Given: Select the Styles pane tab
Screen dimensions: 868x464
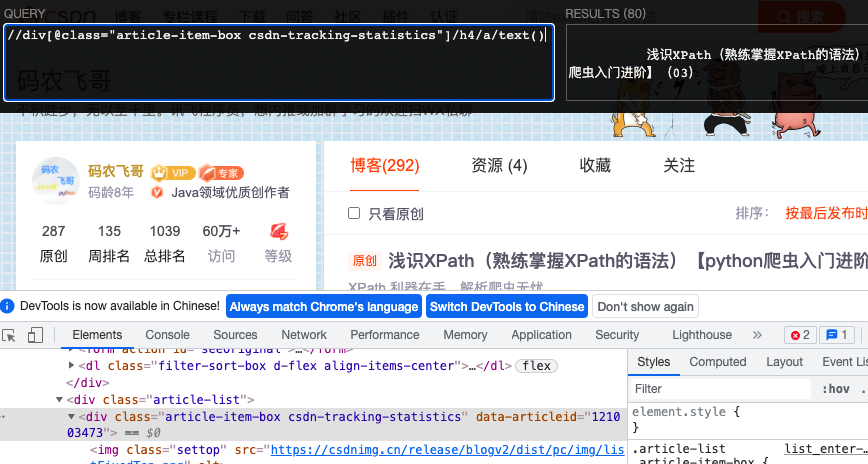Looking at the screenshot, I should [x=654, y=362].
